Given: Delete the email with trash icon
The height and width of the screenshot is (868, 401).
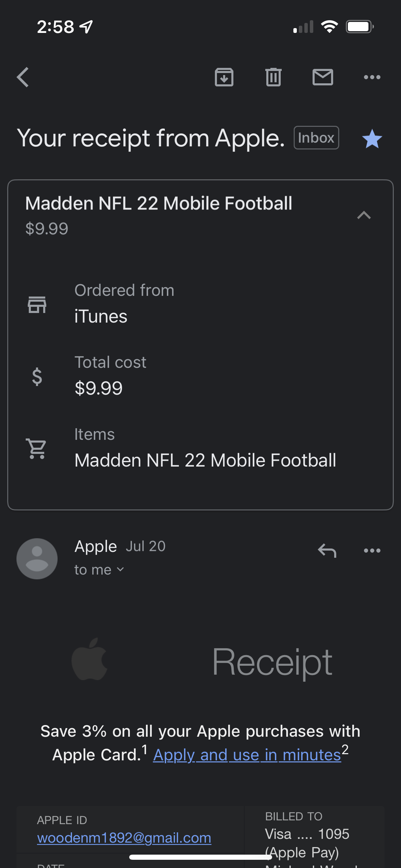Looking at the screenshot, I should [273, 77].
